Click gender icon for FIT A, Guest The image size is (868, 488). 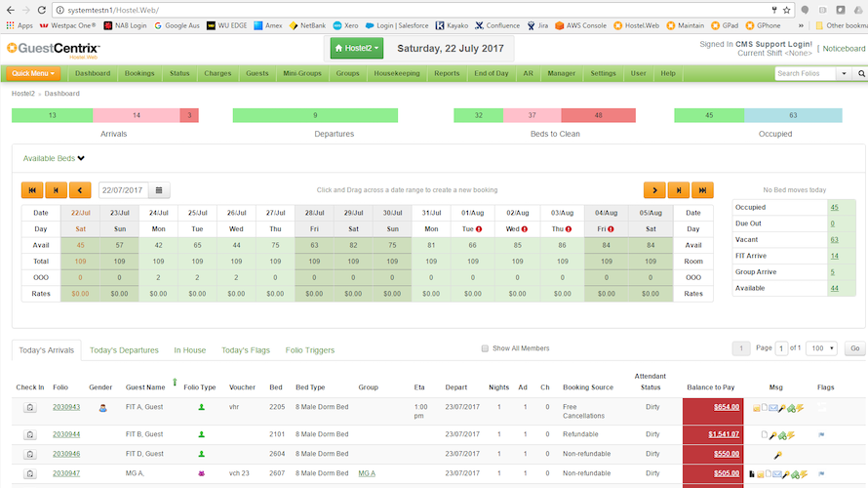(x=102, y=408)
